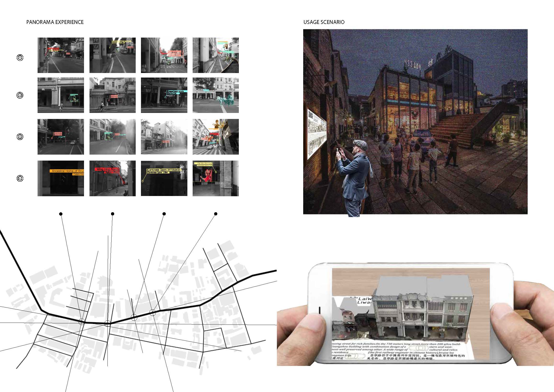The image size is (554, 392).
Task: Click the USAGE SCENARIO heading
Action: click(x=324, y=22)
